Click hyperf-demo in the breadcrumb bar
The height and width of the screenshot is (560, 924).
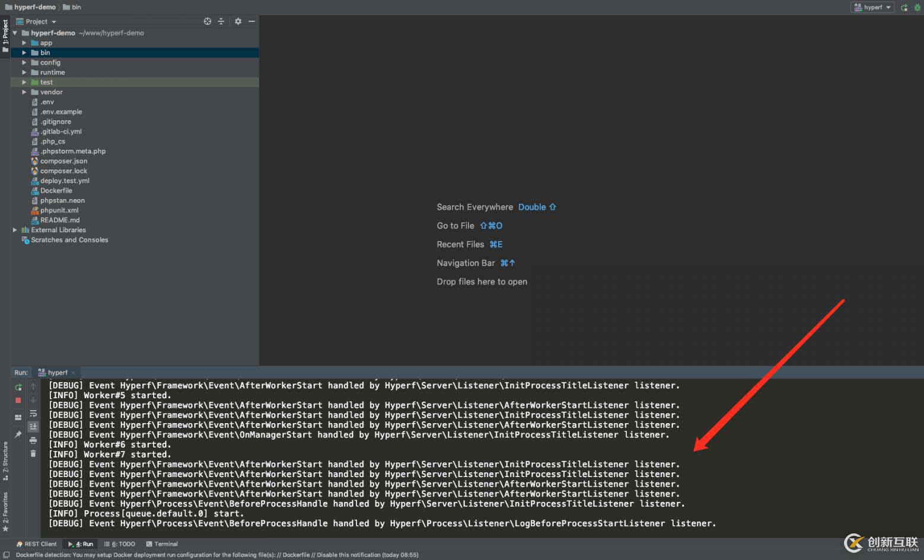pos(34,7)
